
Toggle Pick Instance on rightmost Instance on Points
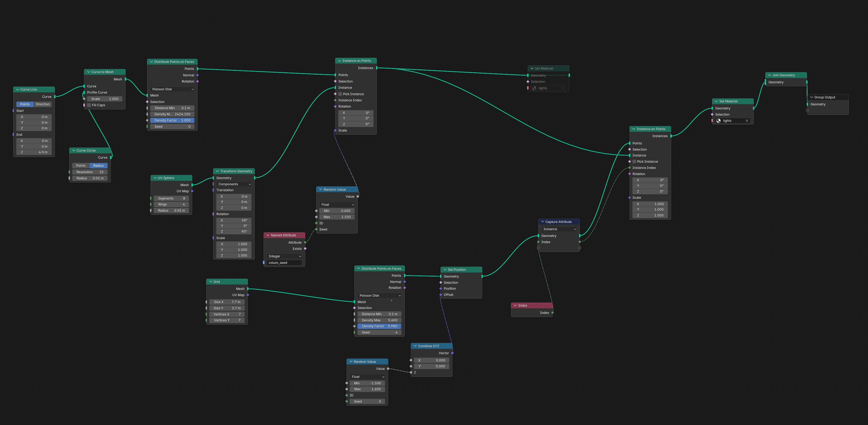point(634,162)
